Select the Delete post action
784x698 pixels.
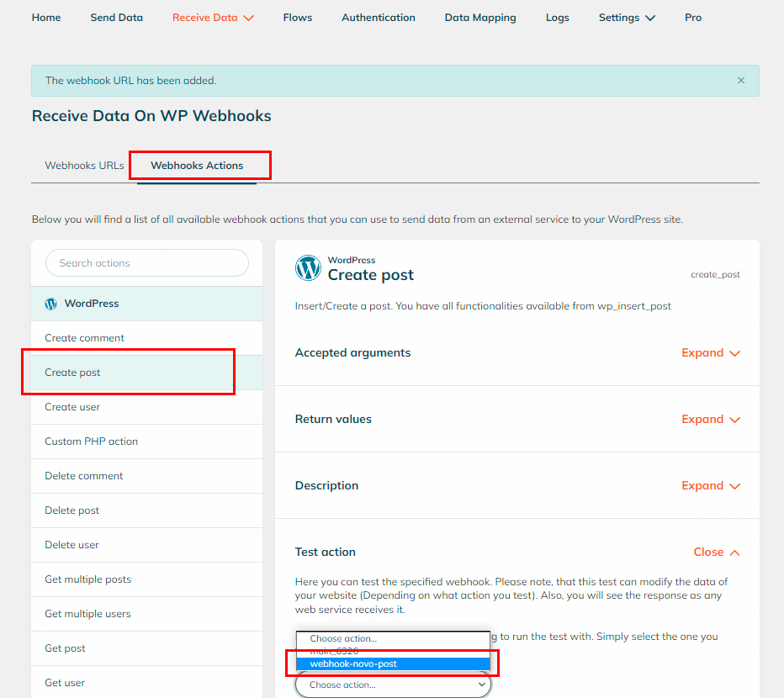point(147,510)
